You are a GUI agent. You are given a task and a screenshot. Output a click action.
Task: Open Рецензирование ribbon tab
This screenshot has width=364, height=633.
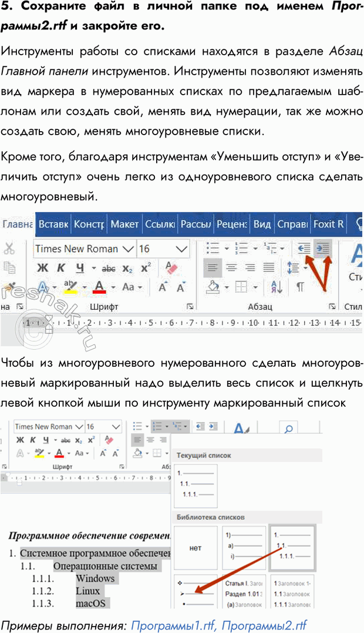(x=232, y=224)
